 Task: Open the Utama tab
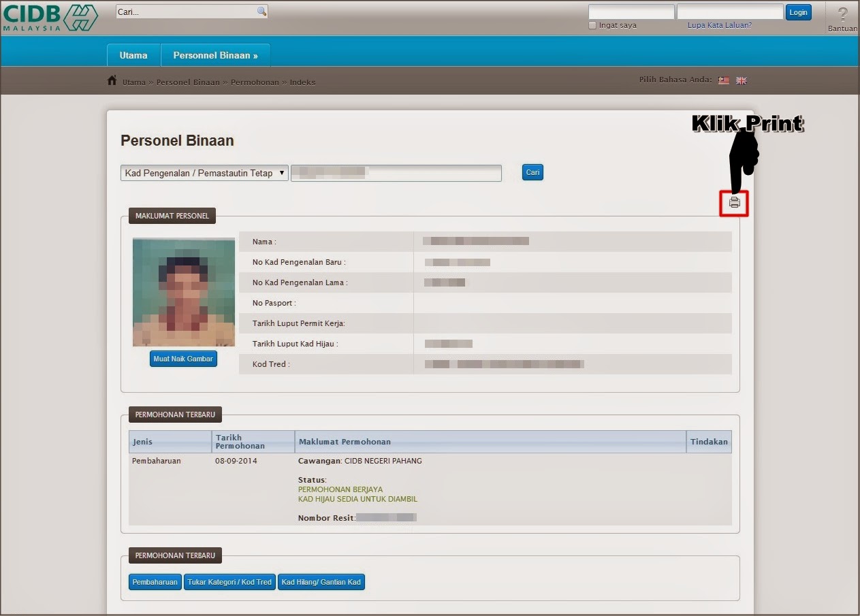click(133, 55)
